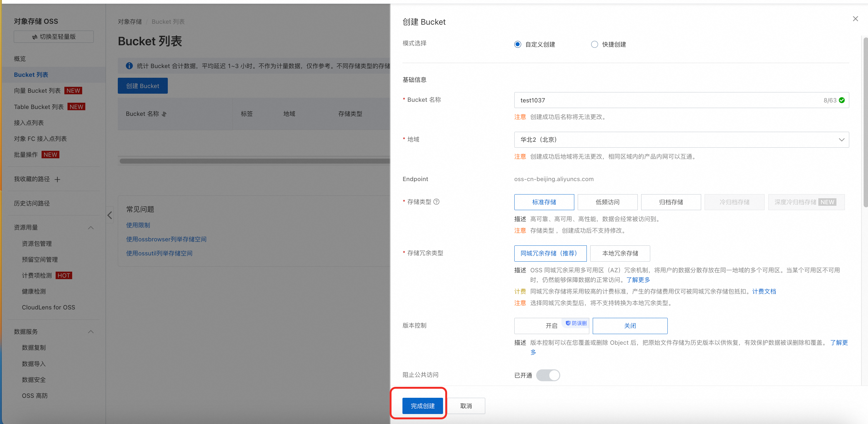Turn versioning off with 关闭
Screen dimensions: 868x424
(630, 326)
